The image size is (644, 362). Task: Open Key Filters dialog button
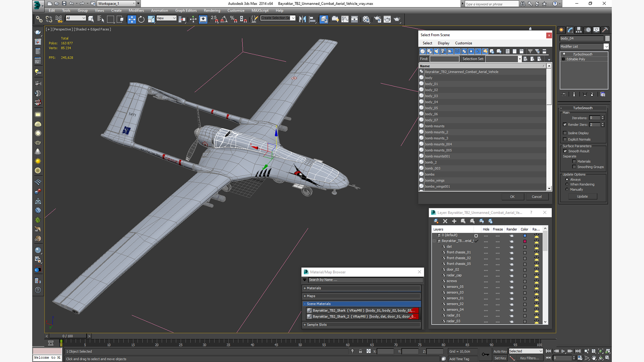tap(530, 358)
